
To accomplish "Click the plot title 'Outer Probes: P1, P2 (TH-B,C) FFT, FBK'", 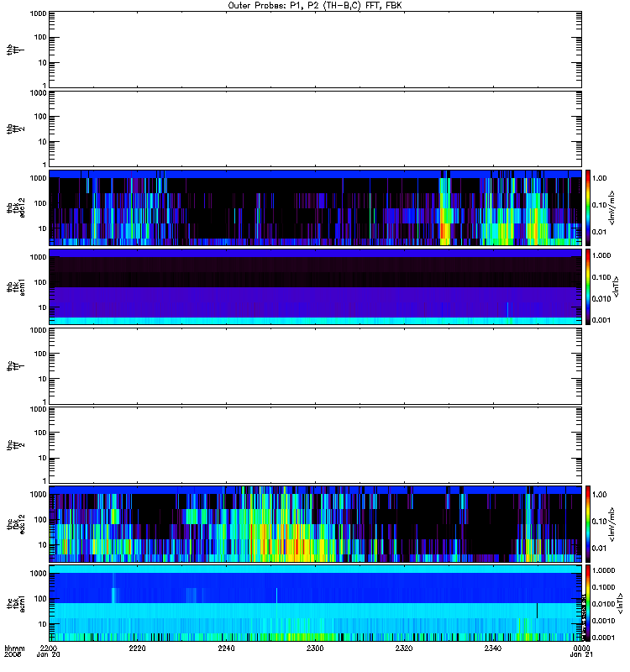I will coord(315,6).
